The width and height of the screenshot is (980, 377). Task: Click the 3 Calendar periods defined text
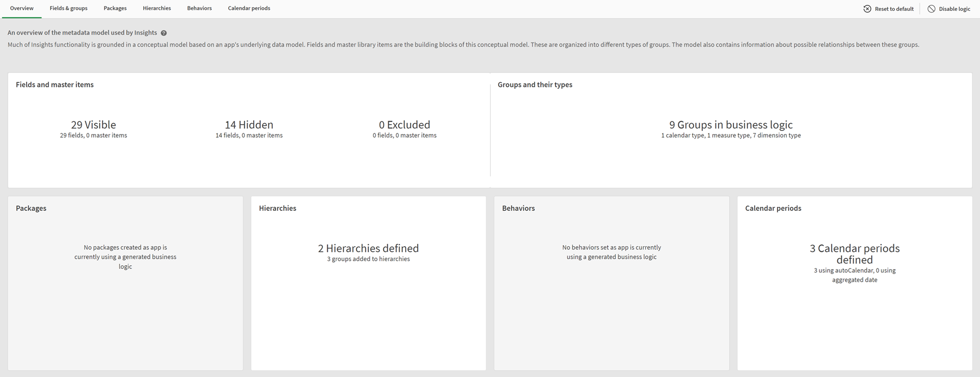855,254
